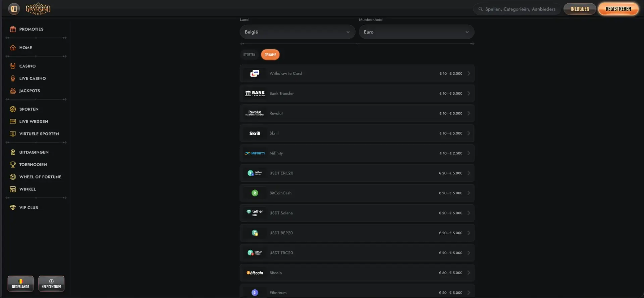Click the Uitdagingen medal icon
644x298 pixels.
pyautogui.click(x=13, y=152)
